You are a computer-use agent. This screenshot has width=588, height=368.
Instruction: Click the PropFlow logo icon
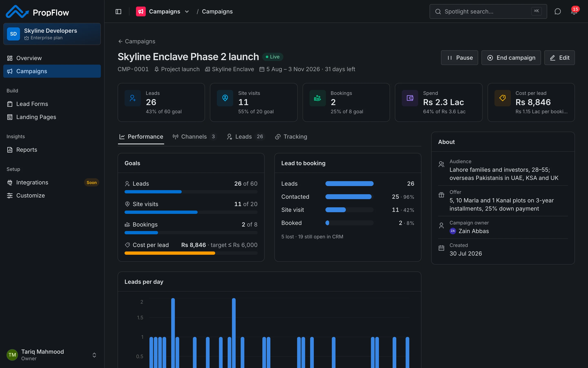(x=17, y=12)
